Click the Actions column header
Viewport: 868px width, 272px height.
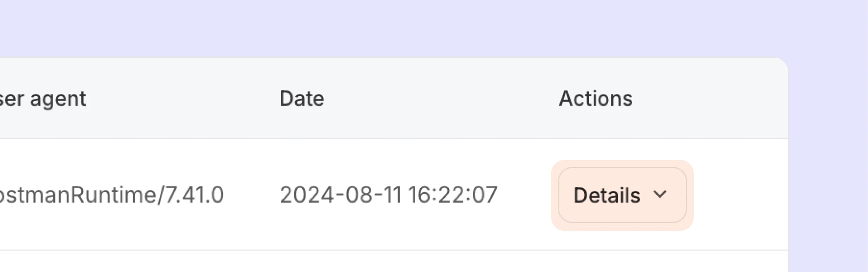(x=596, y=99)
